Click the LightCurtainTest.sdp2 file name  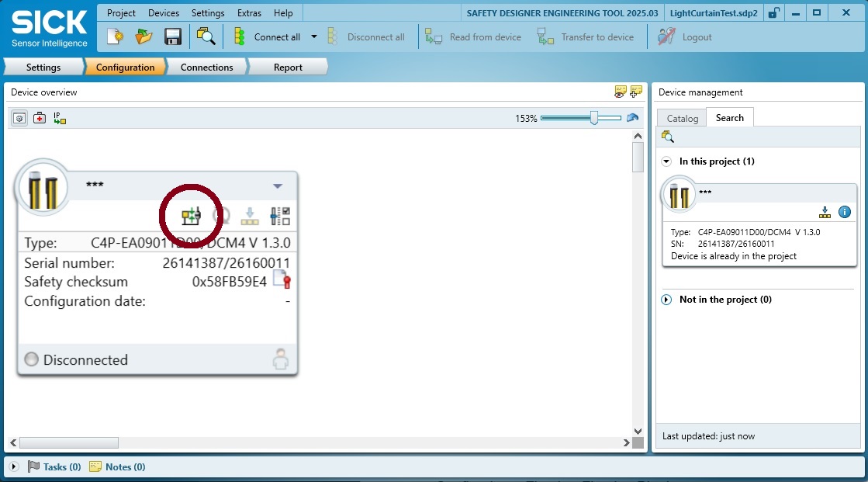pos(714,12)
